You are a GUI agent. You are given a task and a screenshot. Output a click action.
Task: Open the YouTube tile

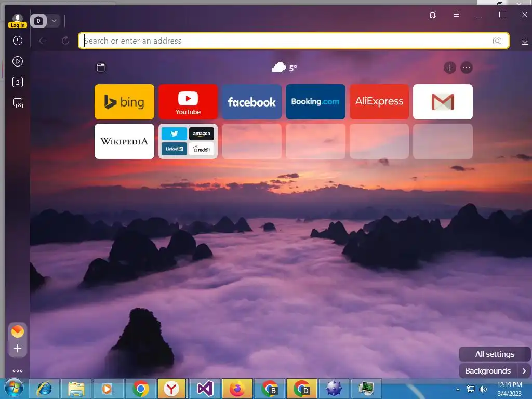tap(188, 102)
